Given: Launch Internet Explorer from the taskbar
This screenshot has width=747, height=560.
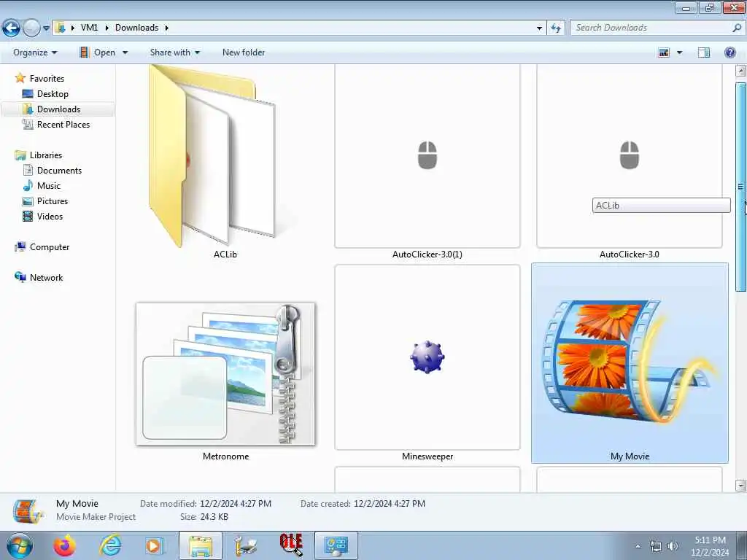Looking at the screenshot, I should pos(110,545).
